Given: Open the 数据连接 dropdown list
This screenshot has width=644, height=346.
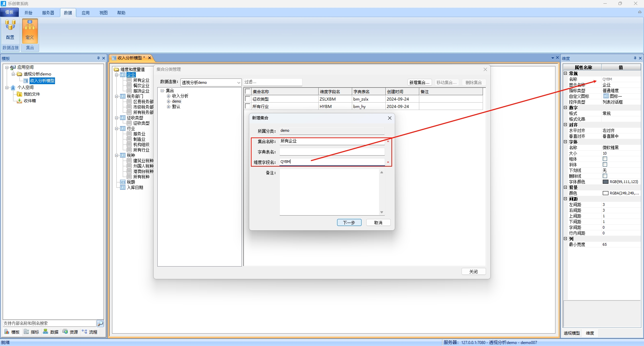Looking at the screenshot, I should point(238,82).
